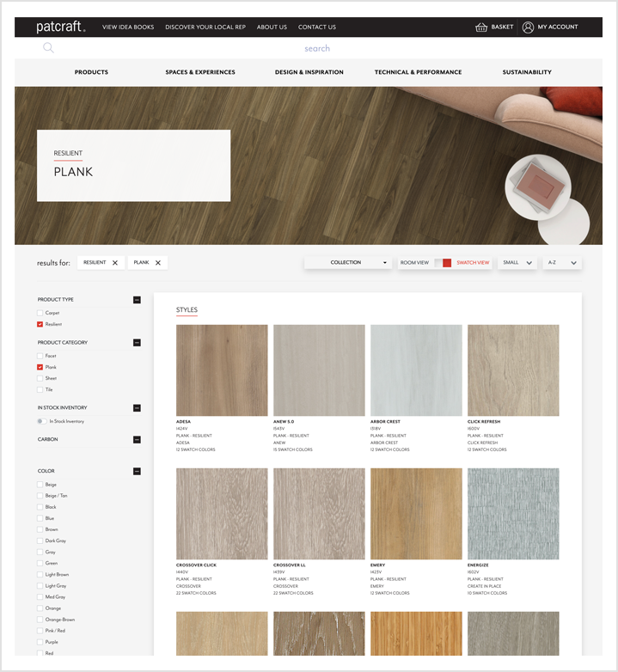The width and height of the screenshot is (618, 672).
Task: Open Design & Inspiration menu
Action: point(309,72)
